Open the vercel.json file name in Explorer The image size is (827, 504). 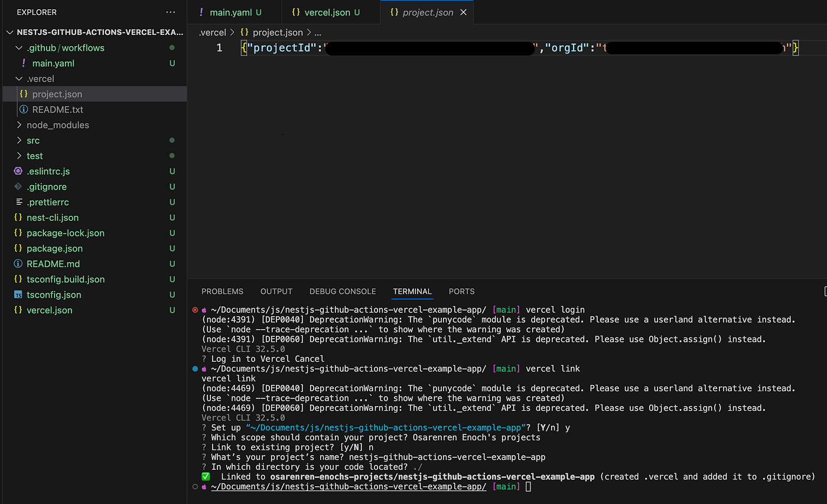point(50,310)
